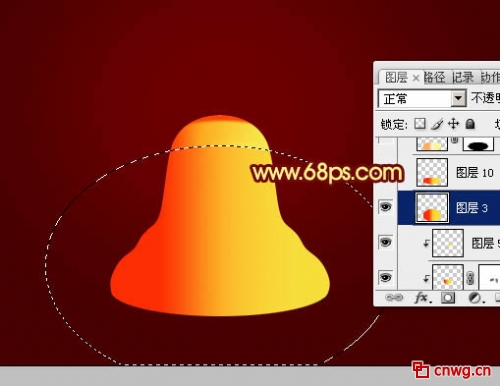Switch to the 路径 tab

tap(435, 77)
